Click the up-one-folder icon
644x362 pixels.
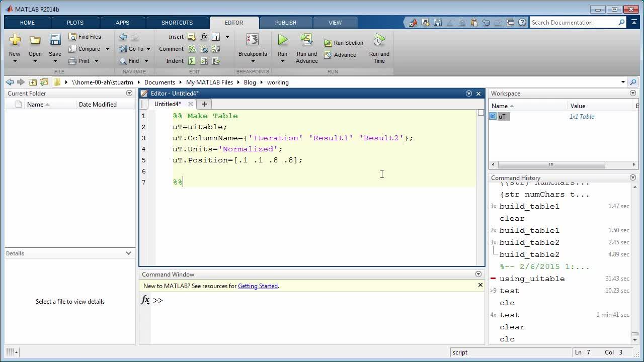coord(33,82)
